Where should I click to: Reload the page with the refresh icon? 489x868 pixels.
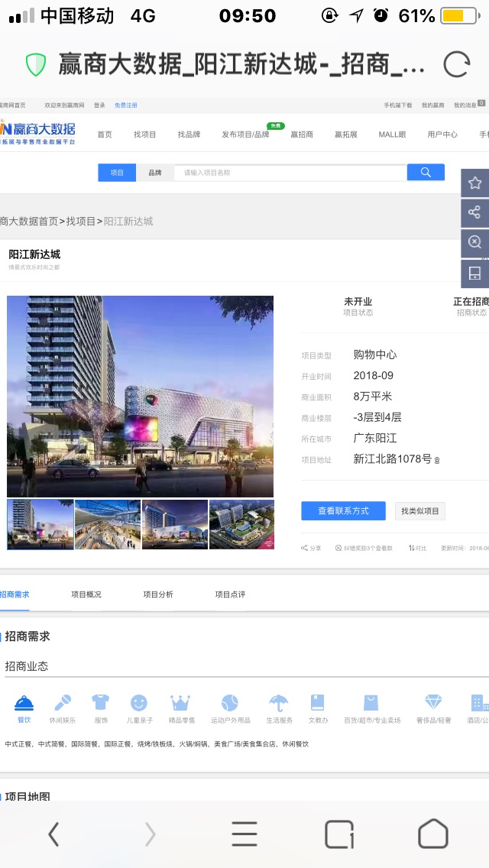(x=457, y=65)
